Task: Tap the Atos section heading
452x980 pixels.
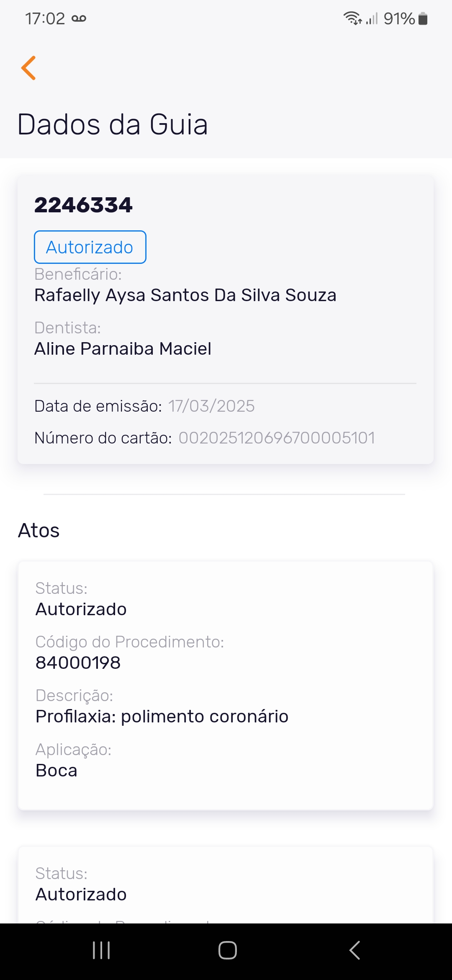Action: coord(39,531)
